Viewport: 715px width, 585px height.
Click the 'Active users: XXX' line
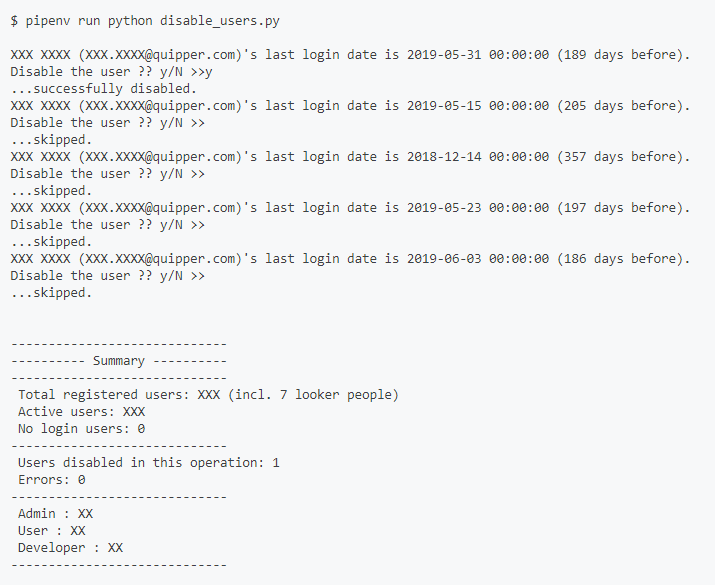click(81, 412)
